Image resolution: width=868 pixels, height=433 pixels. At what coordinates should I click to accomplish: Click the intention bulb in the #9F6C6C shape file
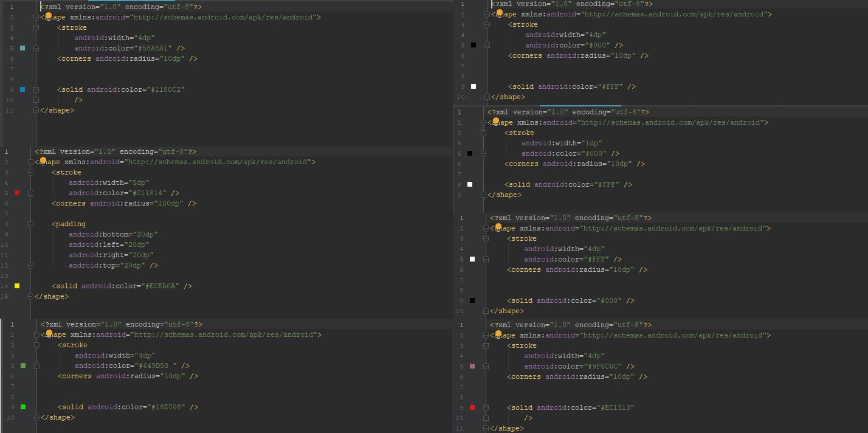[498, 333]
